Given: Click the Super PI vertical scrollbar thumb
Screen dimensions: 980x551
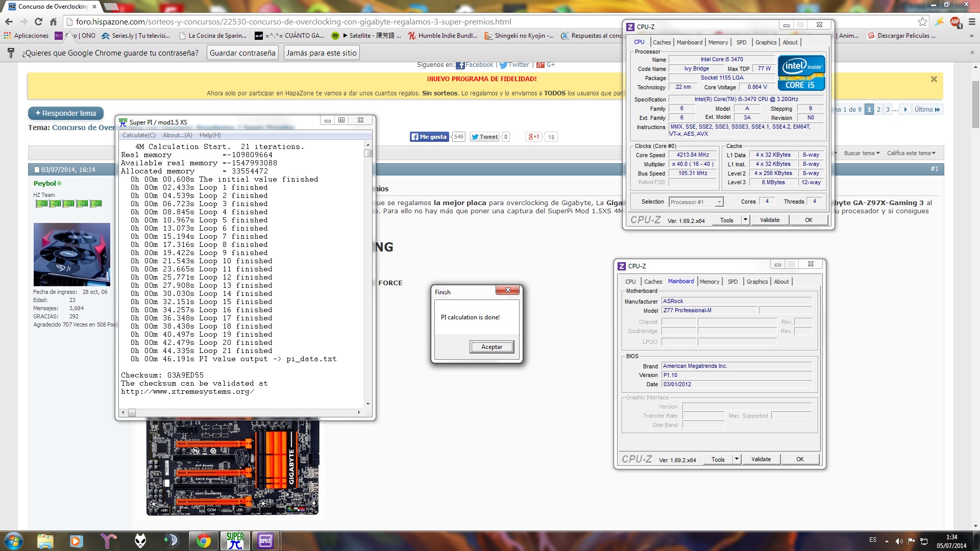Looking at the screenshot, I should pos(368,153).
